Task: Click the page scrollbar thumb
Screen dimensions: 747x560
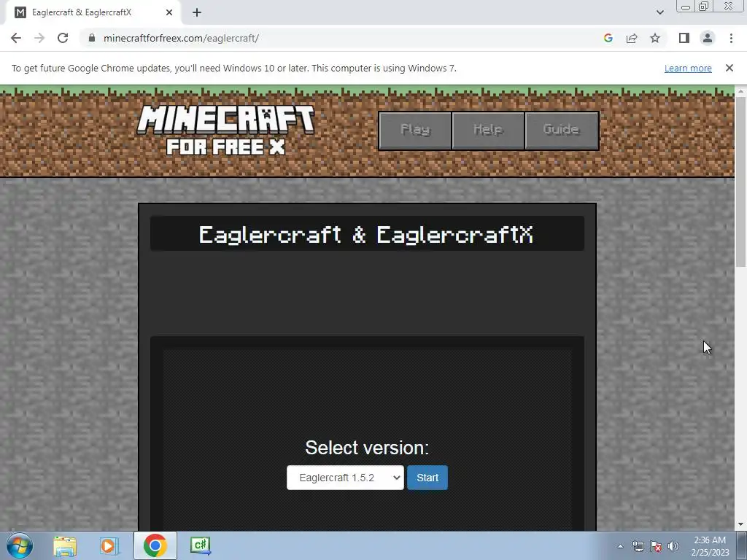Action: pos(741,181)
